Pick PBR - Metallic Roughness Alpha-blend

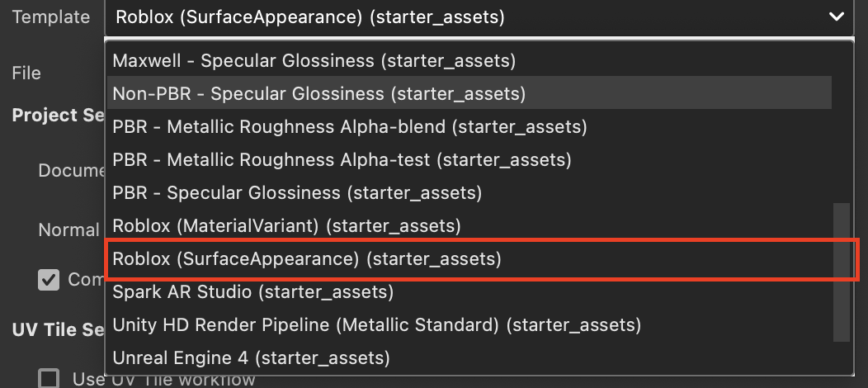tap(349, 126)
